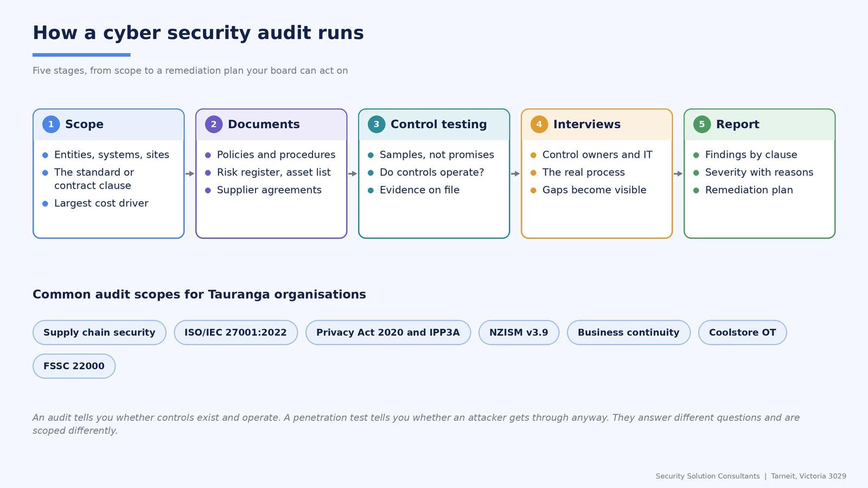Click the subtitle beginning 'Five stages, from scope'

click(190, 70)
